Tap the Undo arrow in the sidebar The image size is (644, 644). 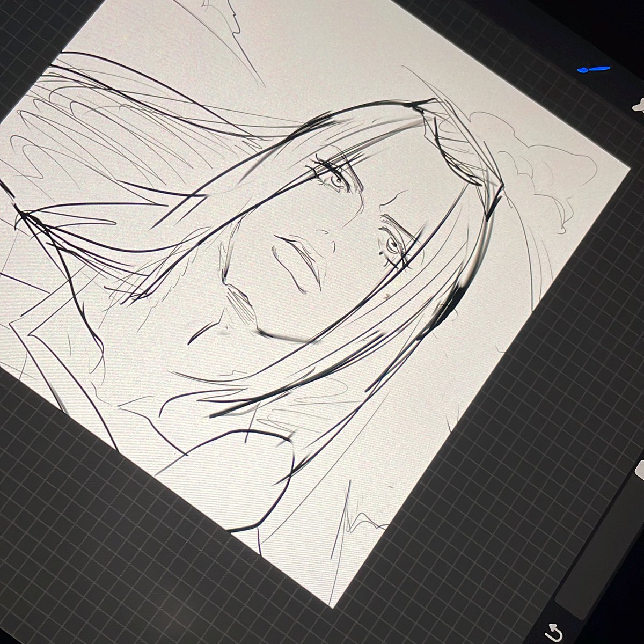[555, 633]
